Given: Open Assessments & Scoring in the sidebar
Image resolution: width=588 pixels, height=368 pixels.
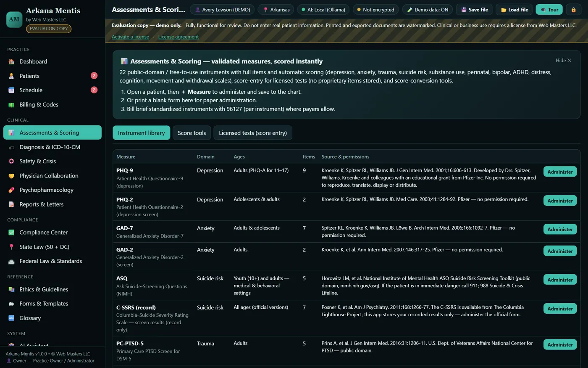Looking at the screenshot, I should [x=52, y=132].
